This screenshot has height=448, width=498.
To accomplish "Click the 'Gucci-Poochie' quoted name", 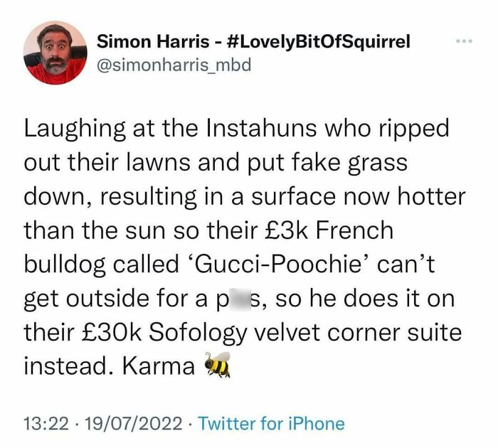I will click(x=278, y=265).
